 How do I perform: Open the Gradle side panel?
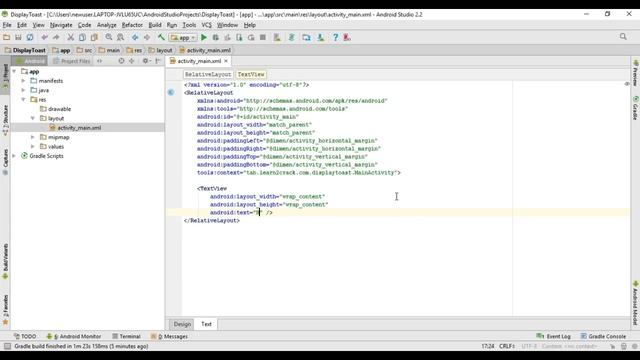click(636, 108)
